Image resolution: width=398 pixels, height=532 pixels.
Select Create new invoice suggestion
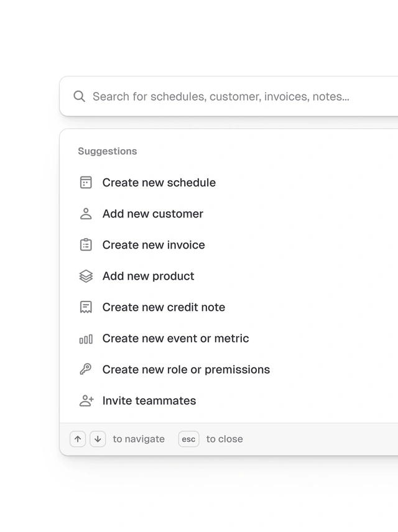[x=154, y=245]
